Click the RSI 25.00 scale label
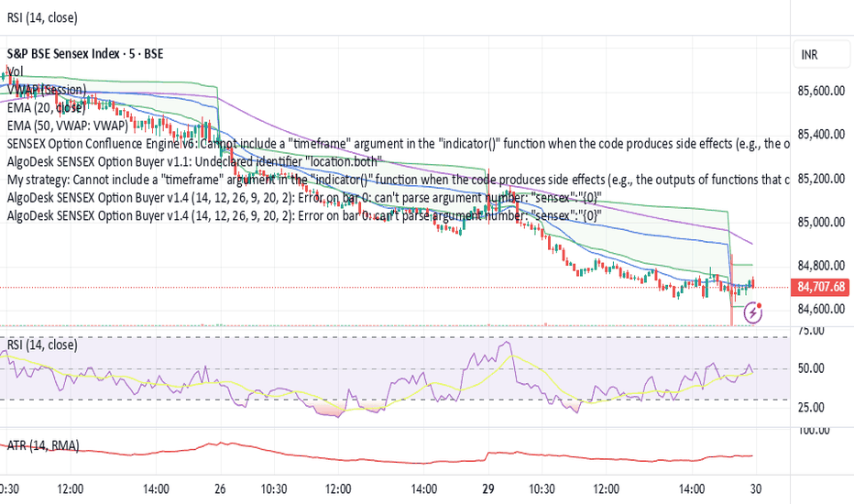The image size is (854, 504). 811,408
